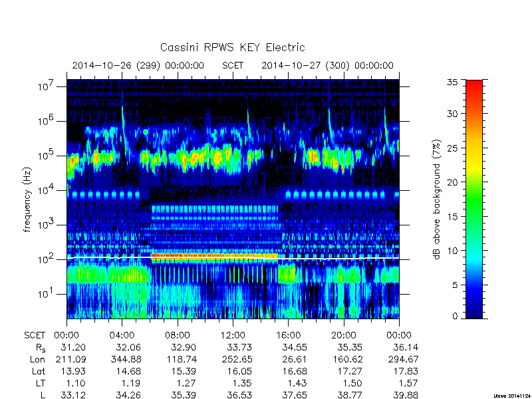The height and width of the screenshot is (399, 532).
Task: Click the "dB above background (7%)" label
Action: pos(438,199)
